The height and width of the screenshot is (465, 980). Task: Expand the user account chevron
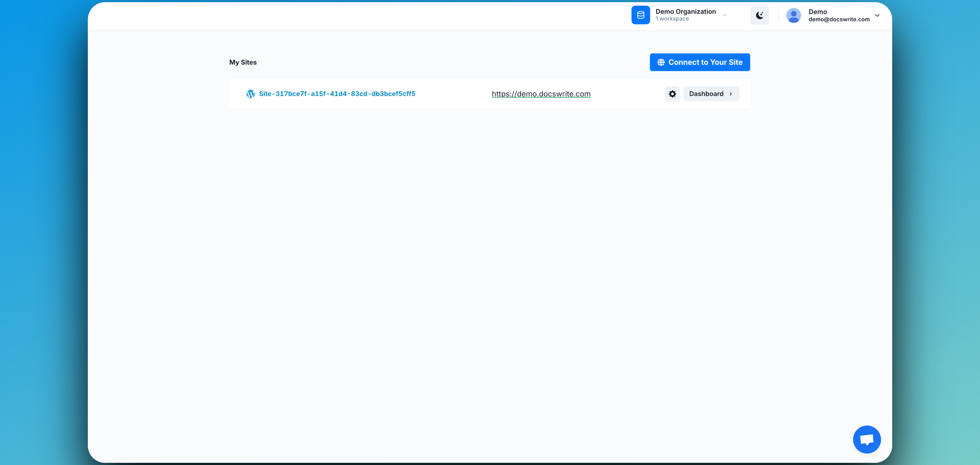pyautogui.click(x=877, y=16)
